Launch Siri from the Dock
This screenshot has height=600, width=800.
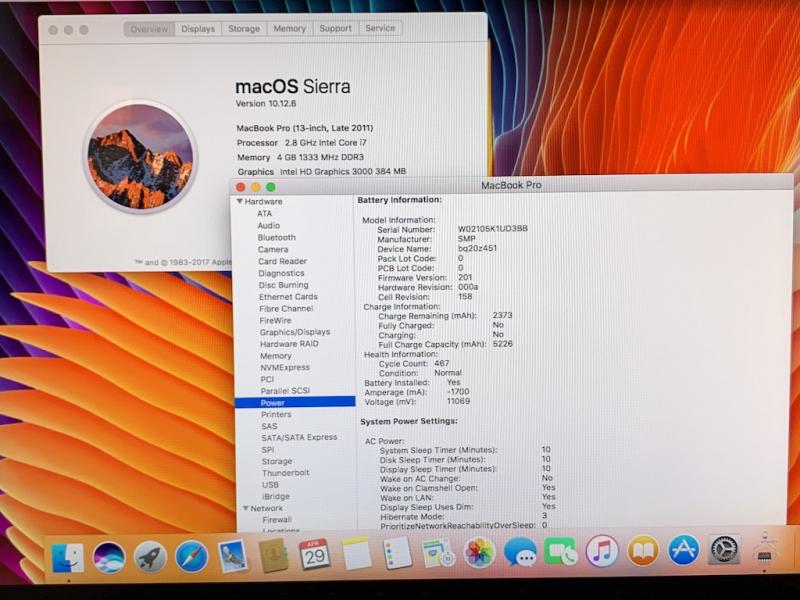(x=109, y=556)
